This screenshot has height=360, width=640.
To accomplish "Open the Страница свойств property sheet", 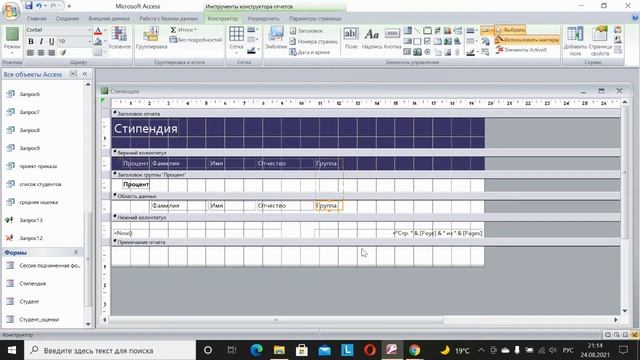I will click(600, 40).
